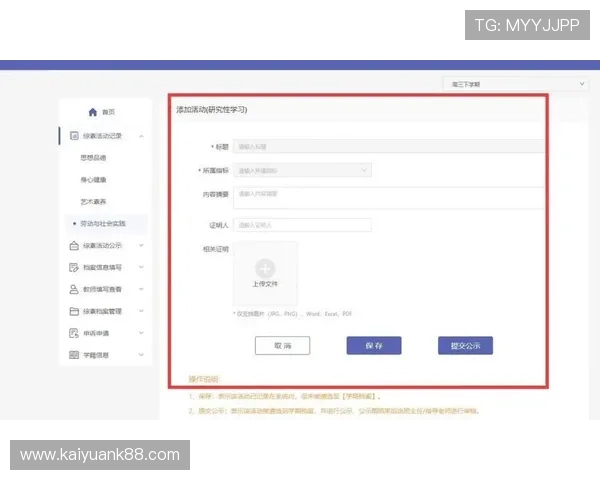Image resolution: width=600 pixels, height=480 pixels.
Task: Click the 综素活动公示 menu label
Action: (102, 245)
